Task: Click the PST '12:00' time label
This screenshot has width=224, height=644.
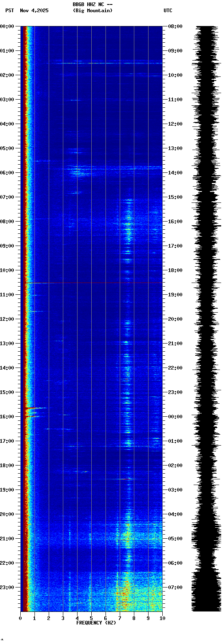Action: coord(7,319)
